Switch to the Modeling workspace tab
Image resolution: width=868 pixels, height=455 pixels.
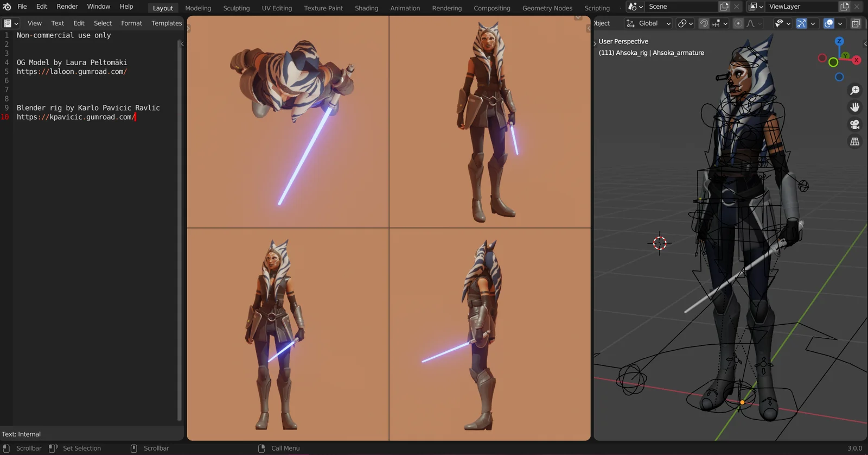point(198,8)
